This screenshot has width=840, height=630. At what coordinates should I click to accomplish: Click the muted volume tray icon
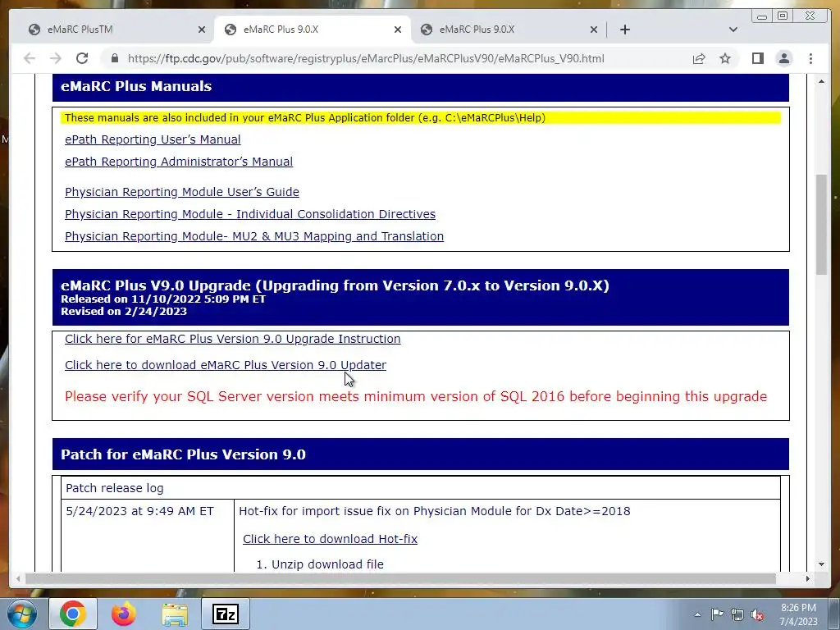(757, 614)
